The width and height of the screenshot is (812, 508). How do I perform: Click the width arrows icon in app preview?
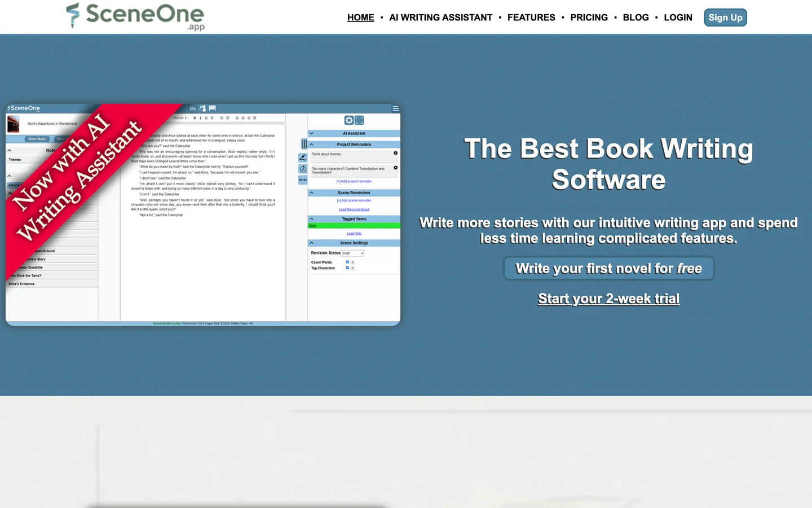coord(303,179)
